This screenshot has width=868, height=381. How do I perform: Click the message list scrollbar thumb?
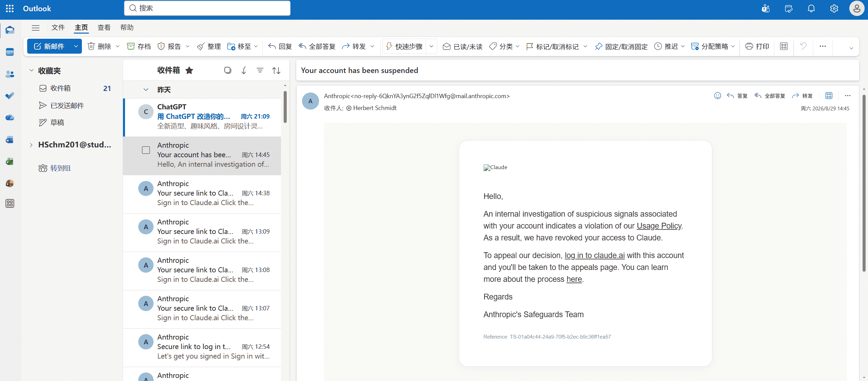285,107
